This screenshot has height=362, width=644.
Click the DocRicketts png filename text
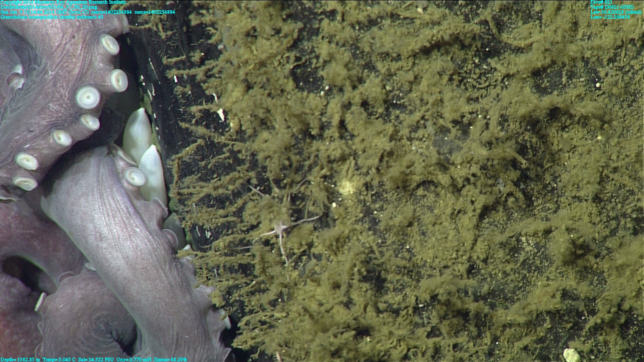point(49,7)
